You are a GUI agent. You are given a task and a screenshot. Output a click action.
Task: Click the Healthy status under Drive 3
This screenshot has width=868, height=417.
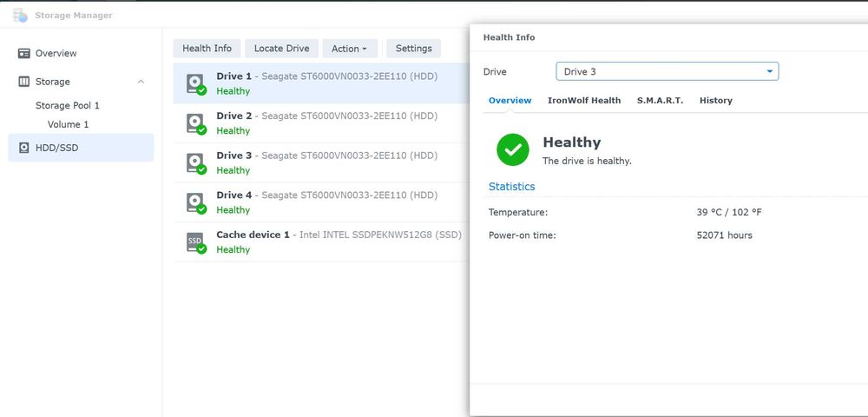pos(233,170)
